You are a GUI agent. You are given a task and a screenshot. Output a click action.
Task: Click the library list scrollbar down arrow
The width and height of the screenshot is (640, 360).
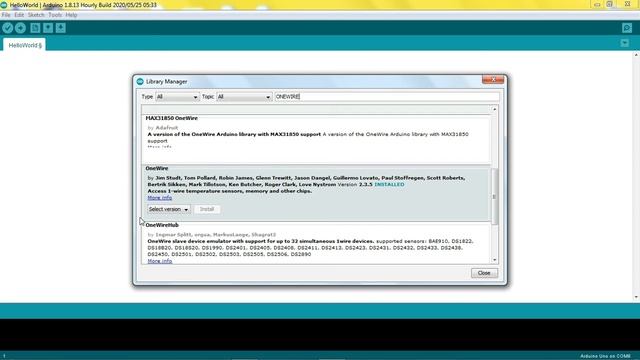tap(494, 260)
